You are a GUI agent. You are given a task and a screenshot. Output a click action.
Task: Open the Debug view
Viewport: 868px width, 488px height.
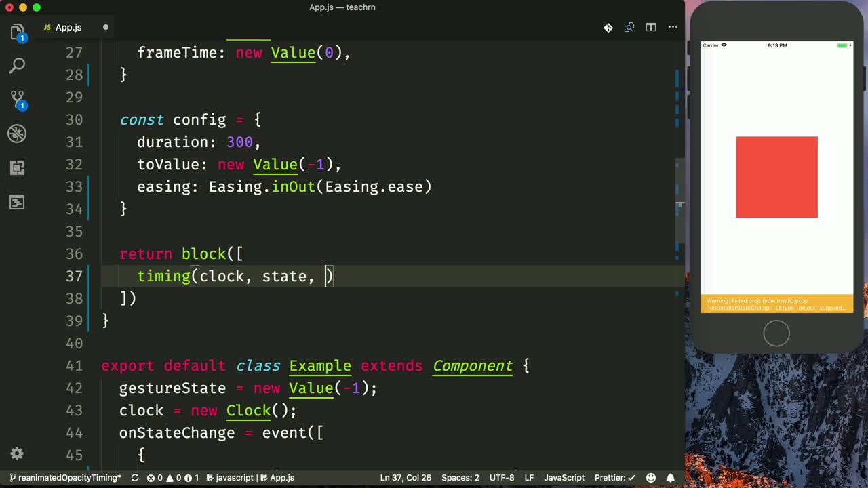17,134
